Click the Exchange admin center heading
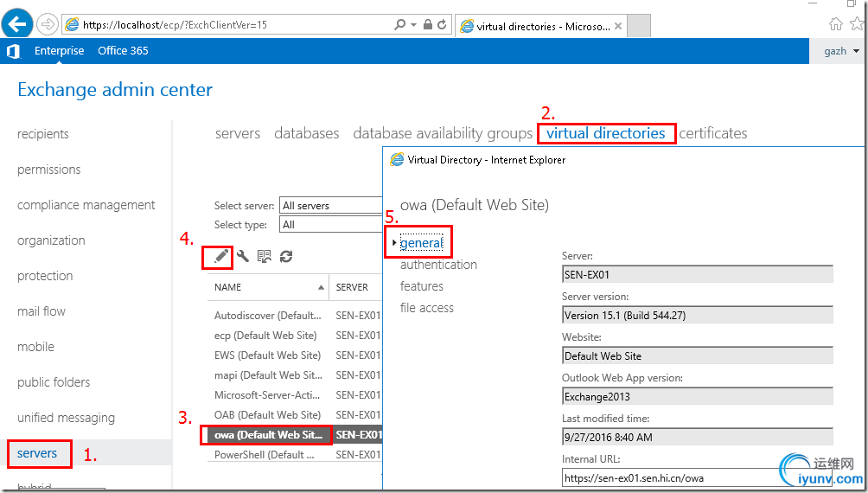Viewport: 868px width, 493px height. coord(115,90)
